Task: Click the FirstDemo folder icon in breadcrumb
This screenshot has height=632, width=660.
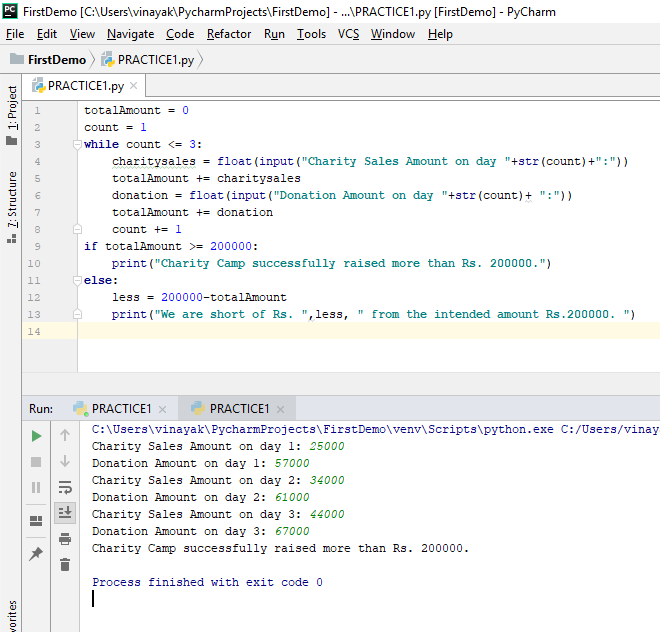Action: pyautogui.click(x=17, y=59)
